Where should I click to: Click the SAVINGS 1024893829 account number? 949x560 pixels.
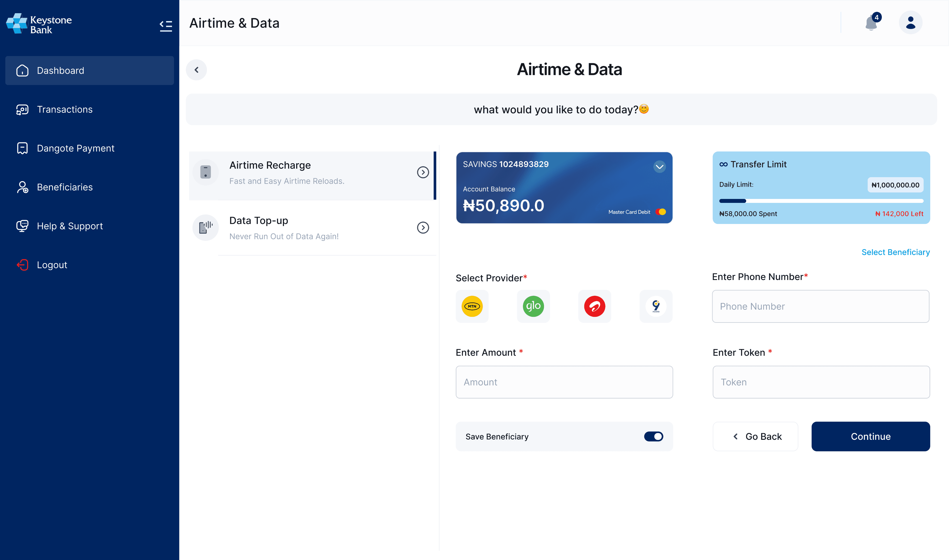(506, 164)
